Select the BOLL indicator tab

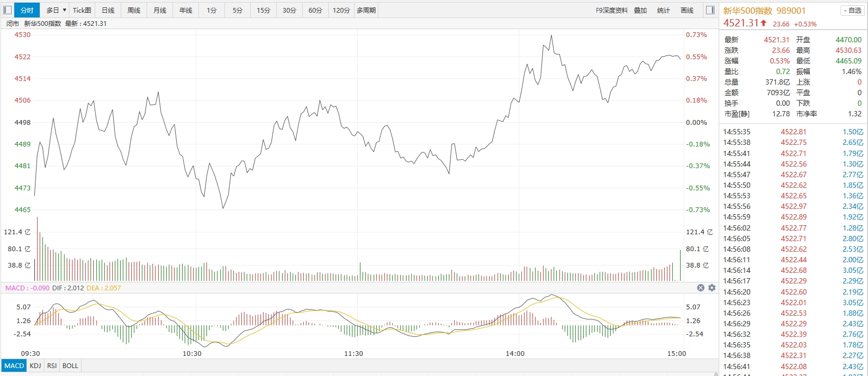[x=70, y=365]
